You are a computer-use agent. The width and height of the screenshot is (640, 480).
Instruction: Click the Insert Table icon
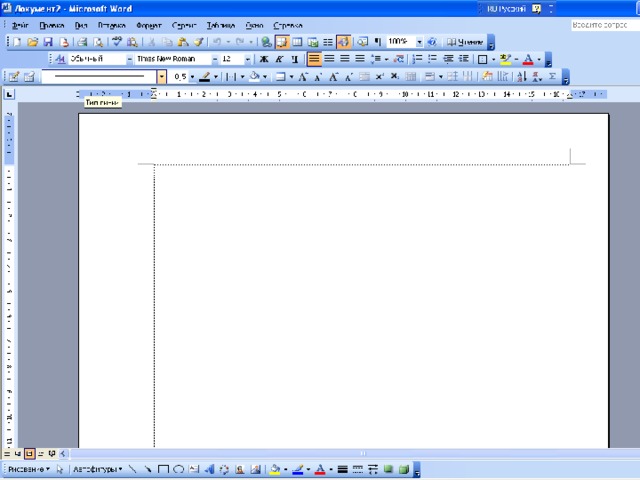click(297, 42)
